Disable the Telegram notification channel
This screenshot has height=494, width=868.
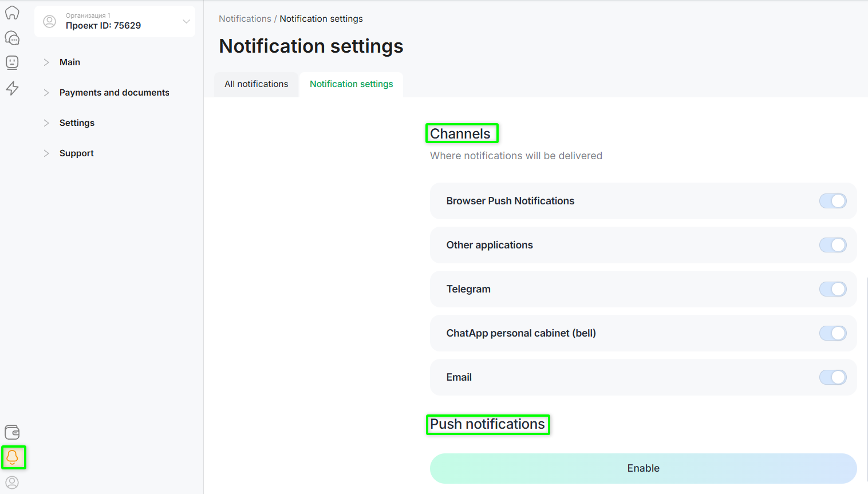tap(833, 289)
